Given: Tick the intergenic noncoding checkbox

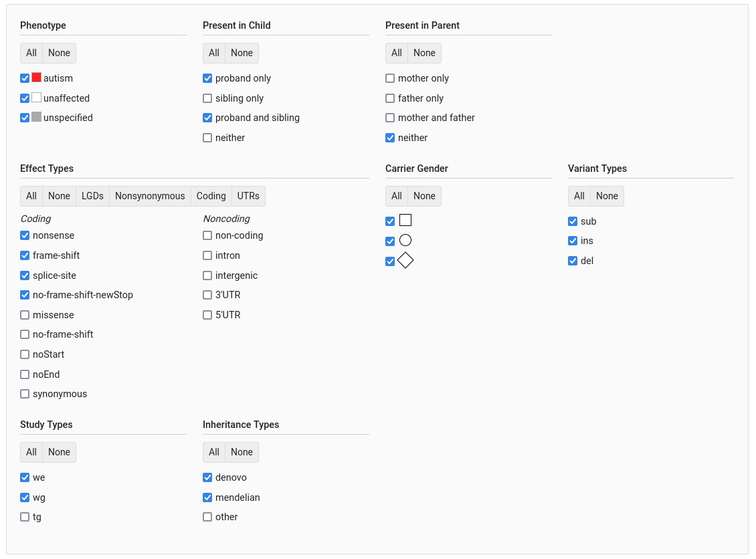Looking at the screenshot, I should point(207,275).
